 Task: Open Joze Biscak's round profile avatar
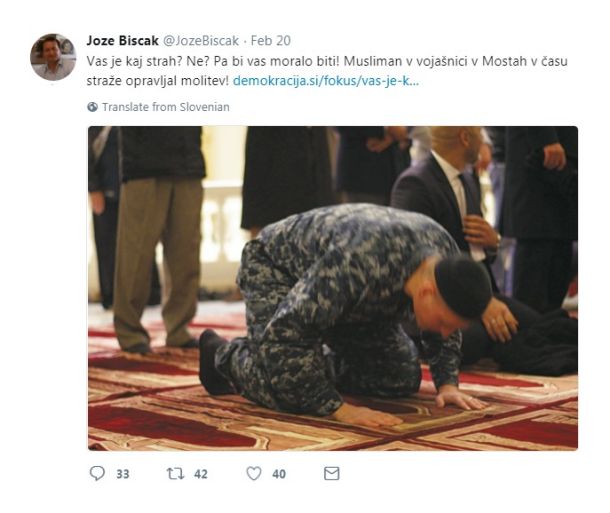[x=53, y=57]
